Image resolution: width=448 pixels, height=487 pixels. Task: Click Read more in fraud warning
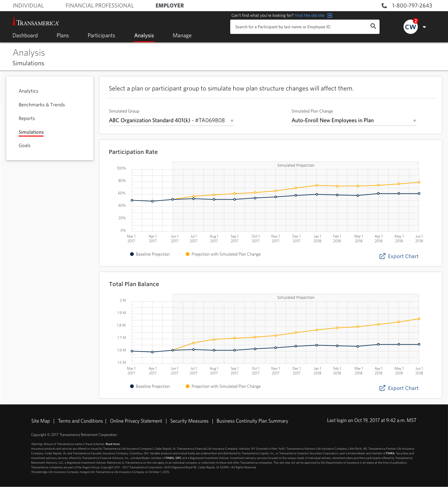click(113, 444)
